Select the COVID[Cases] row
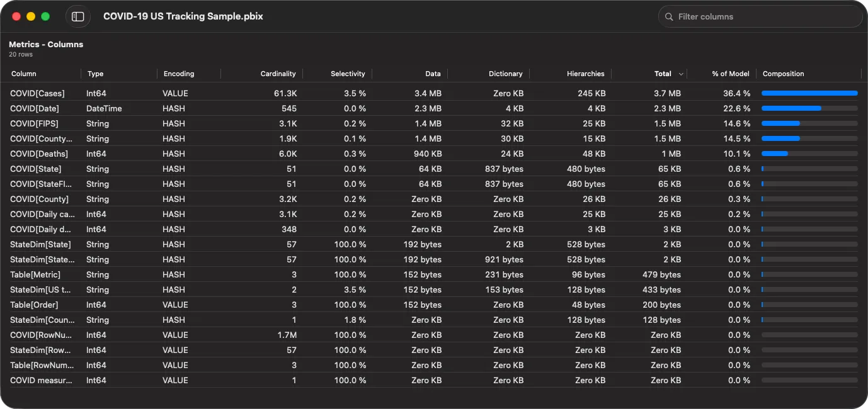Image resolution: width=868 pixels, height=409 pixels. pos(434,93)
